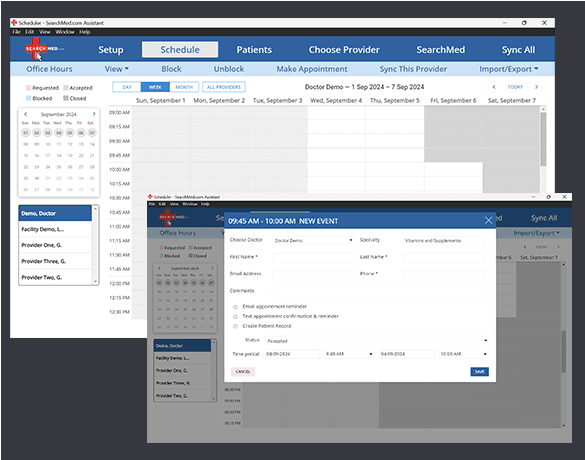Select the Schedule tab in back window
This screenshot has width=585, height=460.
180,50
